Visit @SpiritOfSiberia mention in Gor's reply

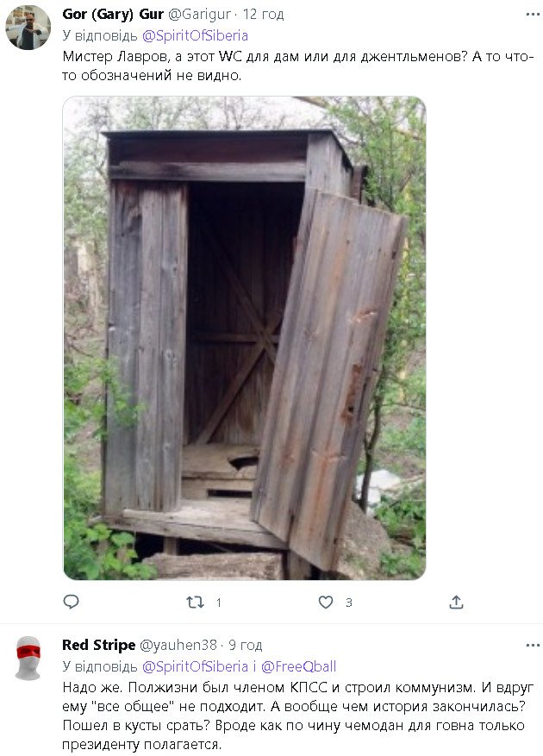(x=195, y=35)
